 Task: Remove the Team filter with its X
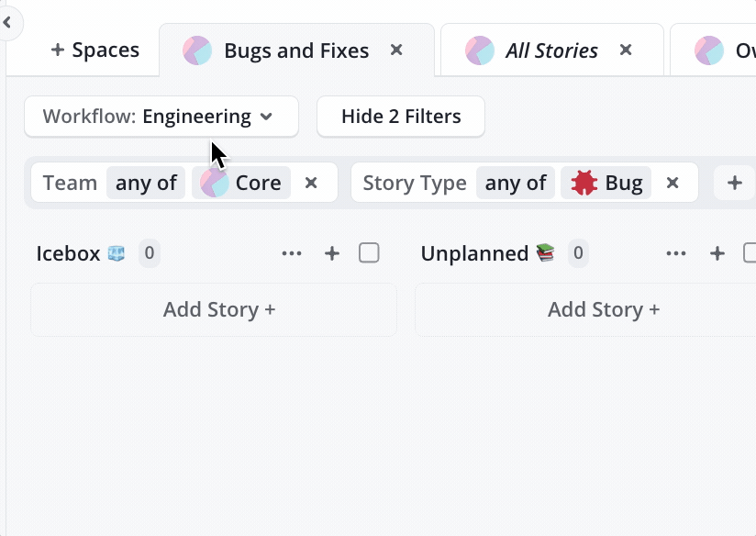point(311,183)
